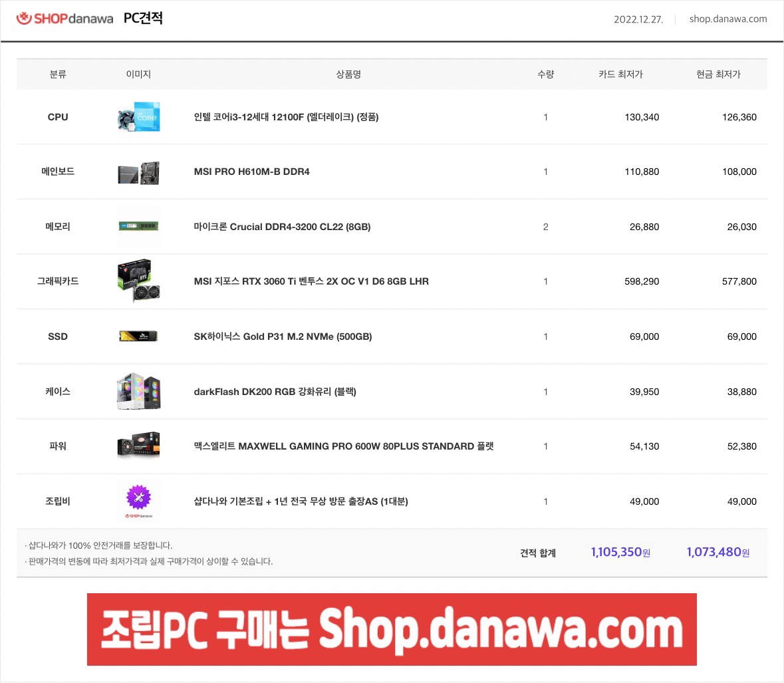Click the 케이스 category label

(x=58, y=392)
